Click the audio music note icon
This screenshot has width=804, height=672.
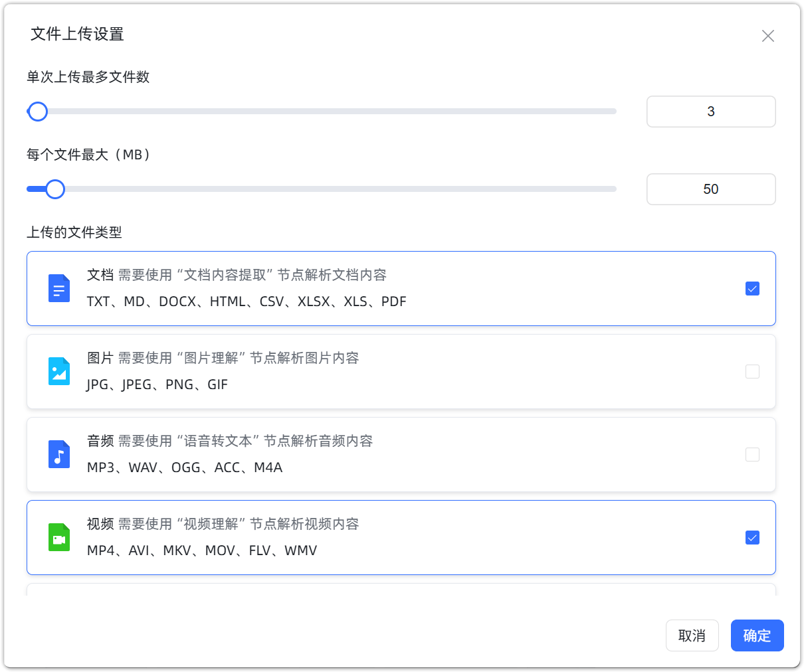click(x=59, y=455)
